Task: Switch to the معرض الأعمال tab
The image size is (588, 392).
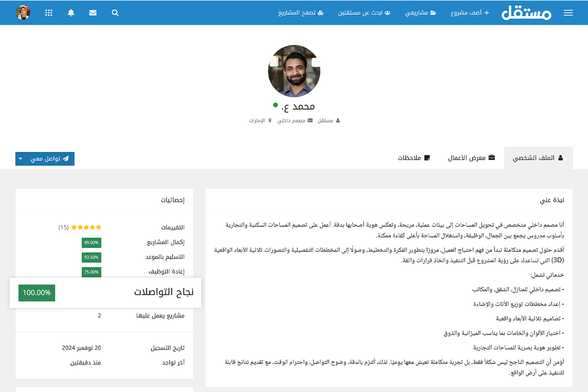Action: pyautogui.click(x=471, y=158)
